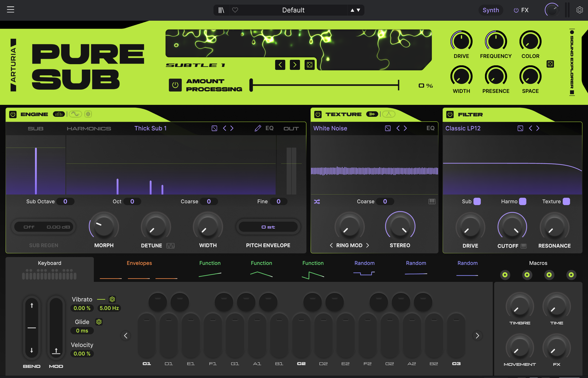Click the pencil edit icon in Engine

click(258, 128)
